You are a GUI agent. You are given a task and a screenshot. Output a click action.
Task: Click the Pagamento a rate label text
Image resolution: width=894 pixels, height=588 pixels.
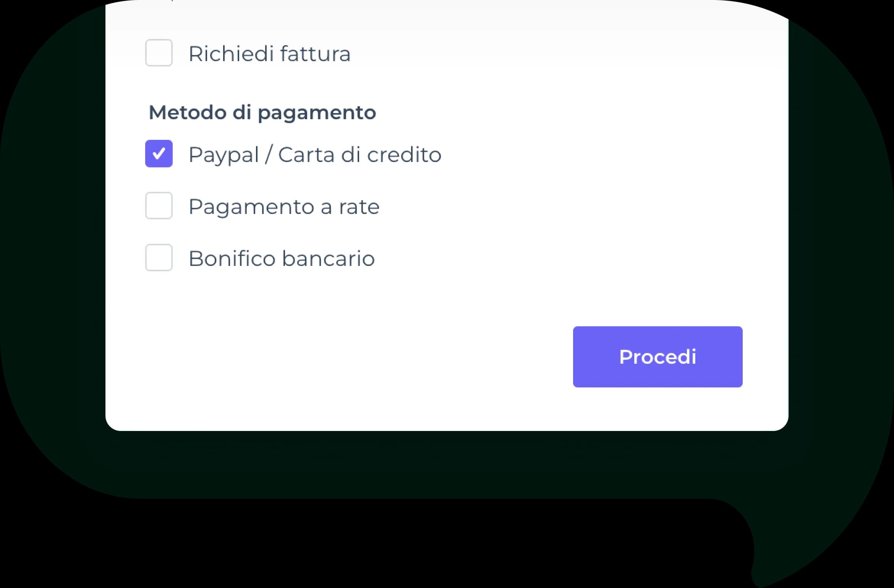[284, 207]
